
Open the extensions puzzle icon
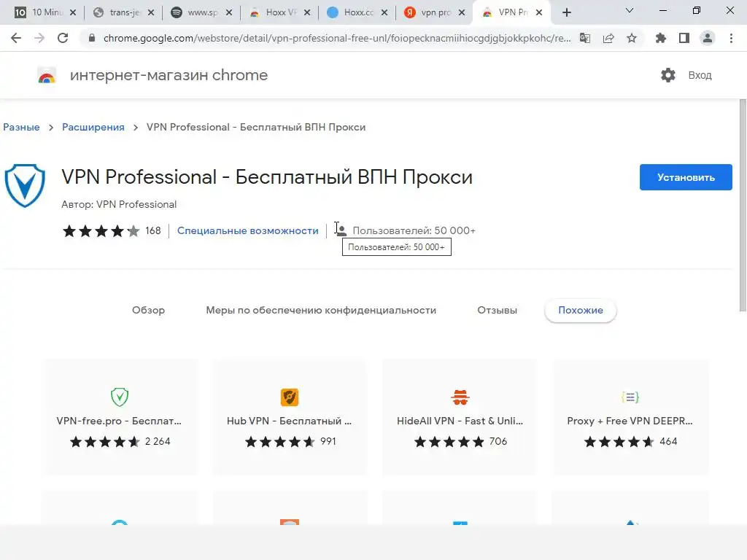tap(661, 38)
